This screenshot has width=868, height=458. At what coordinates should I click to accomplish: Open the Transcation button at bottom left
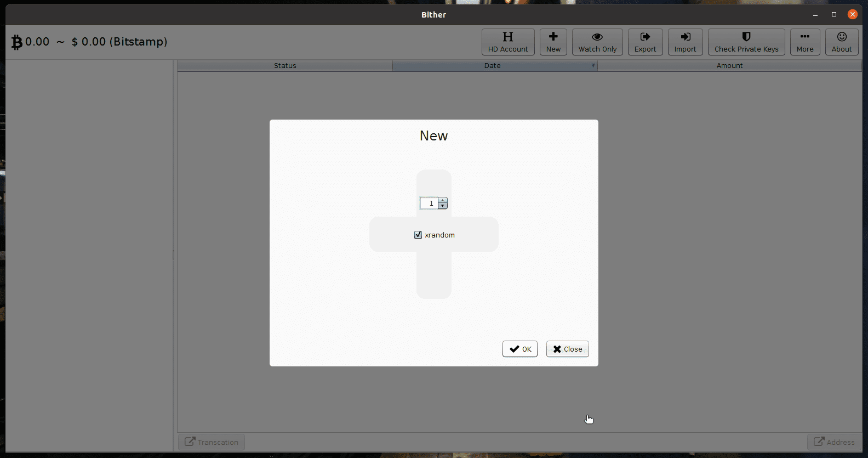point(212,442)
